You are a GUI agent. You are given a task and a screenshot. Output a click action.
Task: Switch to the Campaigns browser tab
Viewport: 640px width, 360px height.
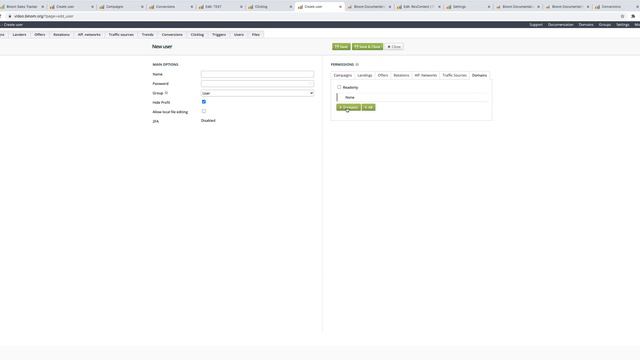click(x=121, y=7)
